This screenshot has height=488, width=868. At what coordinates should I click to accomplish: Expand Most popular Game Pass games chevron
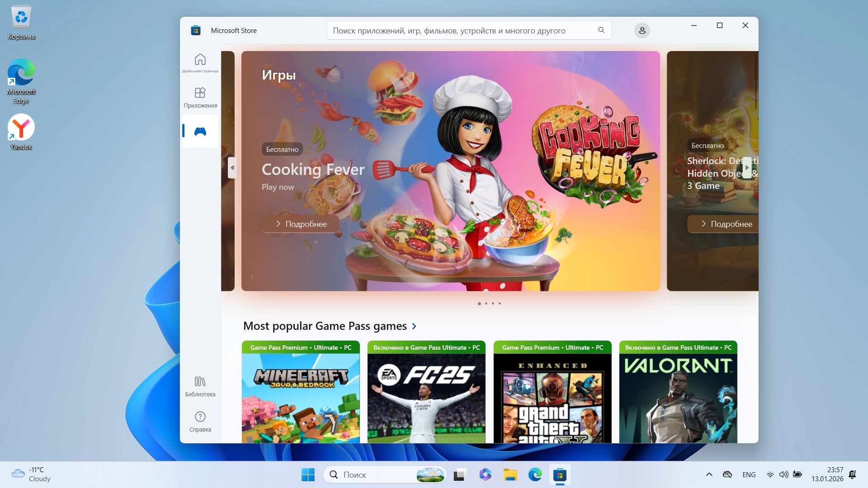(x=414, y=326)
